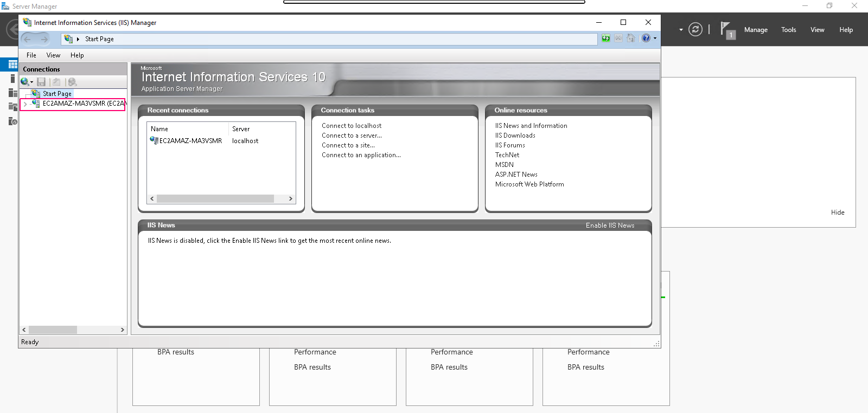Open the File menu in IIS Manager
This screenshot has height=413, width=868.
point(31,55)
